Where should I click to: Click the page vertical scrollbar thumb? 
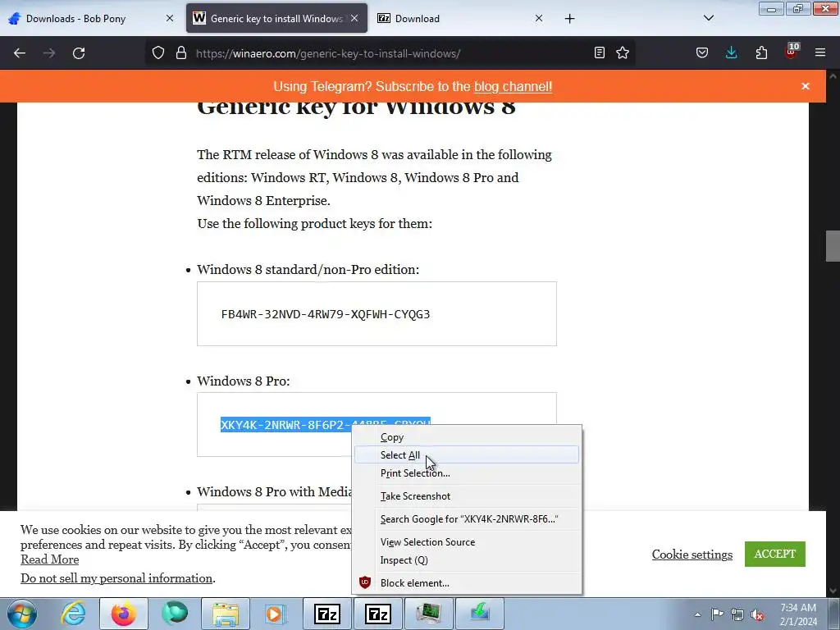coord(833,246)
